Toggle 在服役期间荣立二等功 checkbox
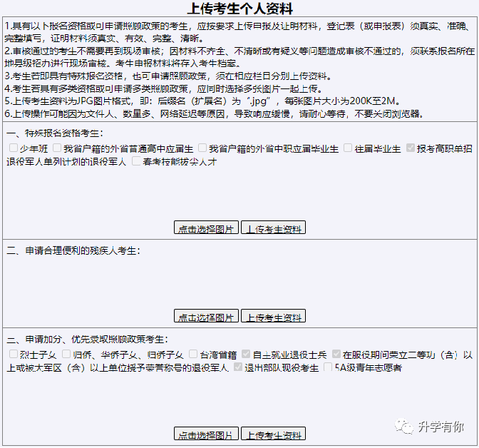This screenshot has height=448, width=479. click(336, 354)
